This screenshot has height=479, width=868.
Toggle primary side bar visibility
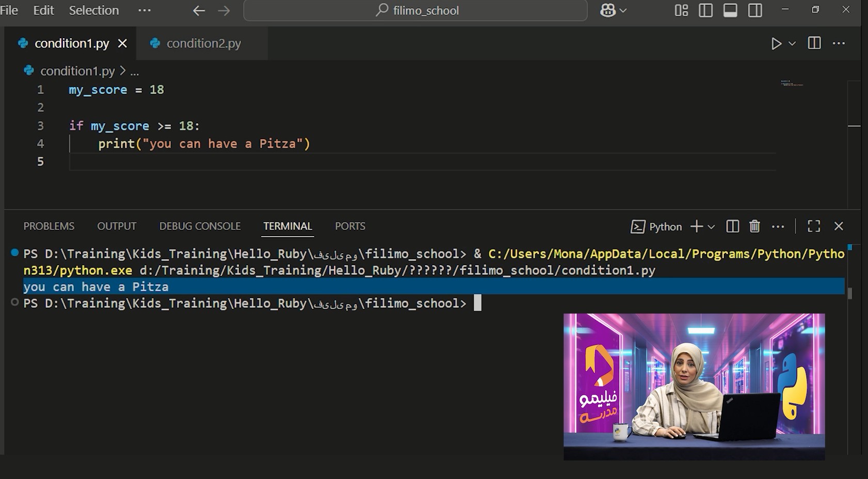coord(705,10)
